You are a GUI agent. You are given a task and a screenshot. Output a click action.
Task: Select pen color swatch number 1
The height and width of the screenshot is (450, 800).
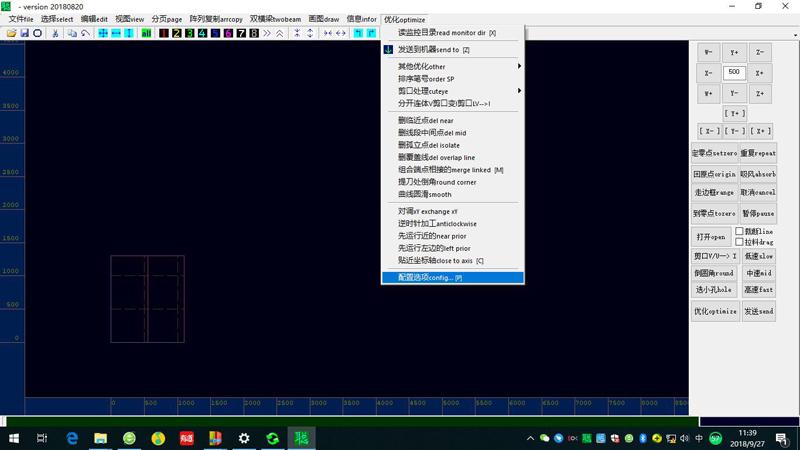click(164, 33)
